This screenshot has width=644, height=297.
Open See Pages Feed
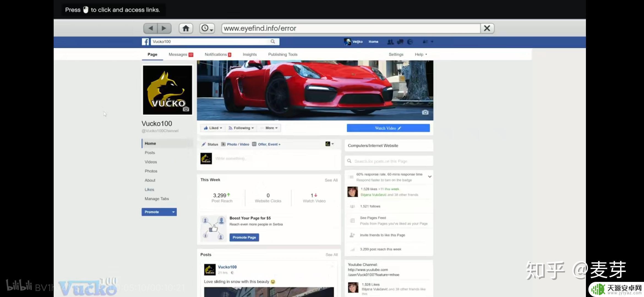(x=373, y=218)
